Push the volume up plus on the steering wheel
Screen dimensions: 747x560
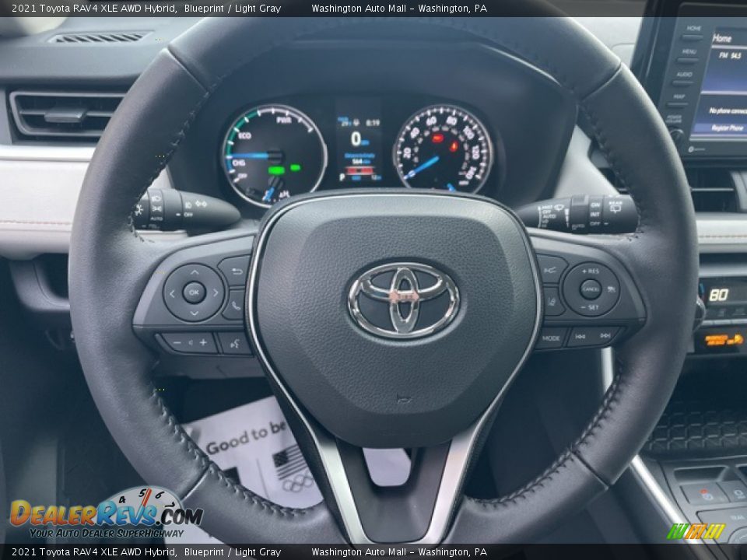pos(203,342)
